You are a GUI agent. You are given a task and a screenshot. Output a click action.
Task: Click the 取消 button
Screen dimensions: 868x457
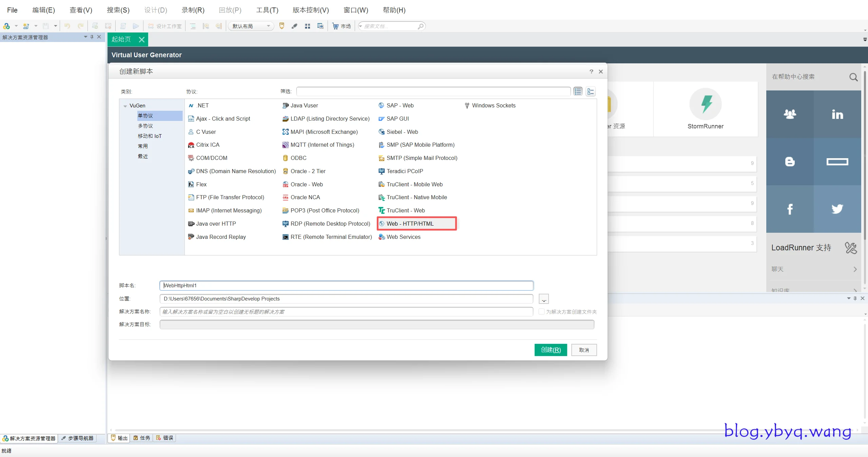[x=584, y=350]
